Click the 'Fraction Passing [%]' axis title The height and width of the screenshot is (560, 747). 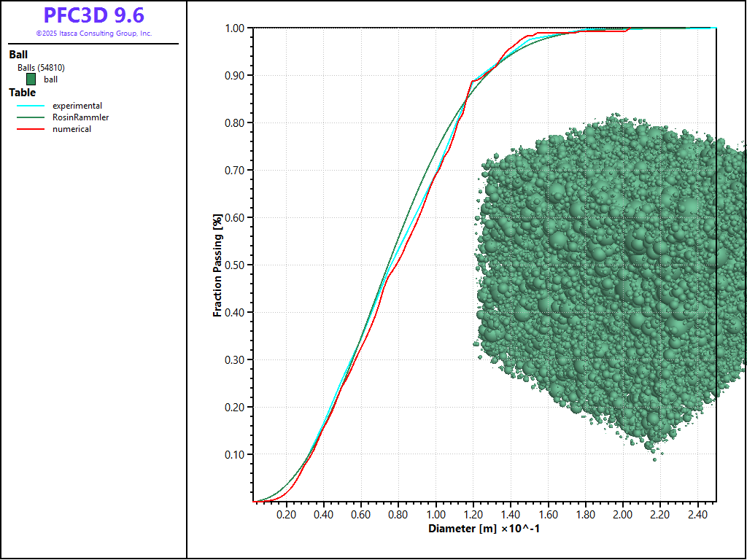217,265
